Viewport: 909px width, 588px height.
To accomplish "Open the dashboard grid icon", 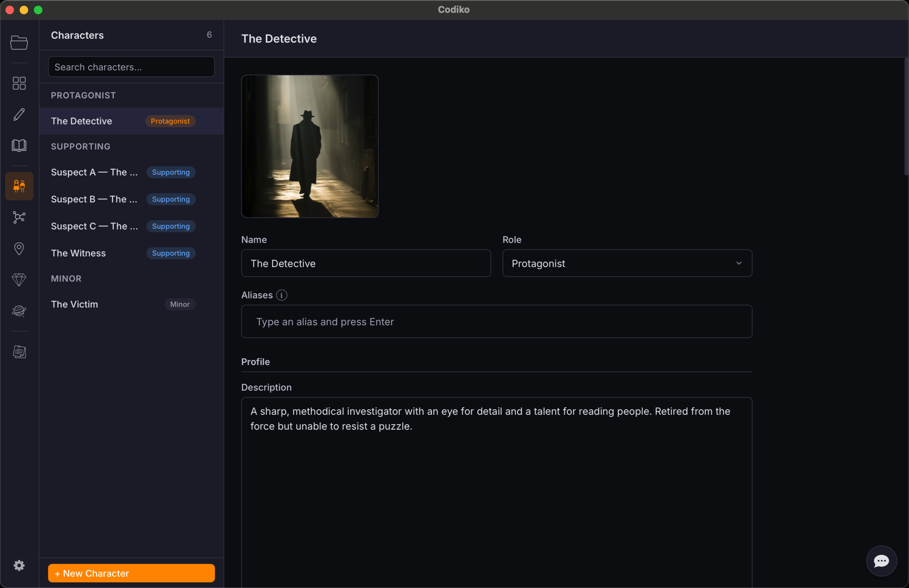I will 19,83.
